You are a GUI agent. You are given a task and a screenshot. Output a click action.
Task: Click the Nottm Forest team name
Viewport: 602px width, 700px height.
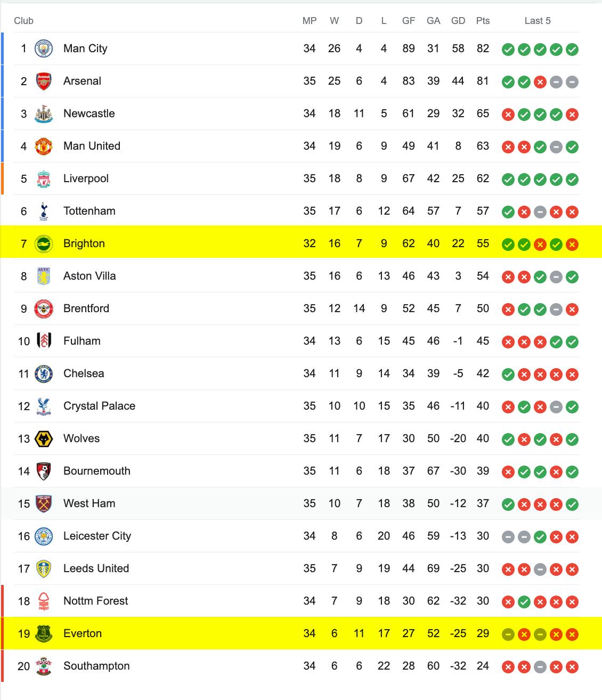(95, 601)
